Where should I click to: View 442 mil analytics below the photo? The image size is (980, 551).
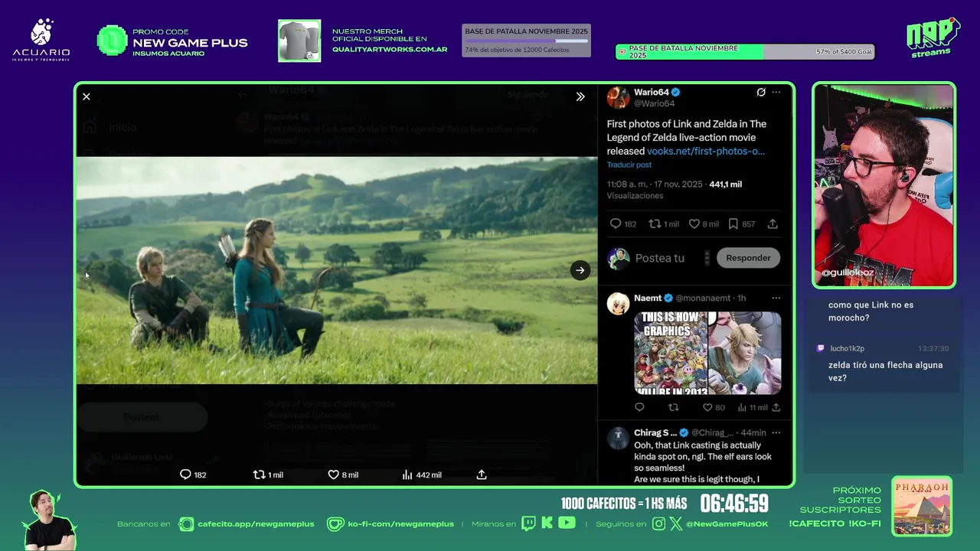(422, 474)
